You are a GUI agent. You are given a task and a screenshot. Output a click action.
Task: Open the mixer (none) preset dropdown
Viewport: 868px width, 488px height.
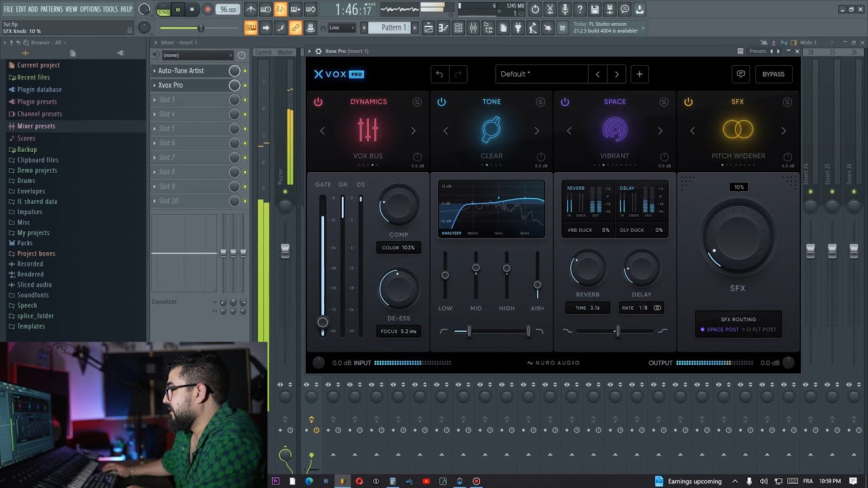(x=197, y=55)
